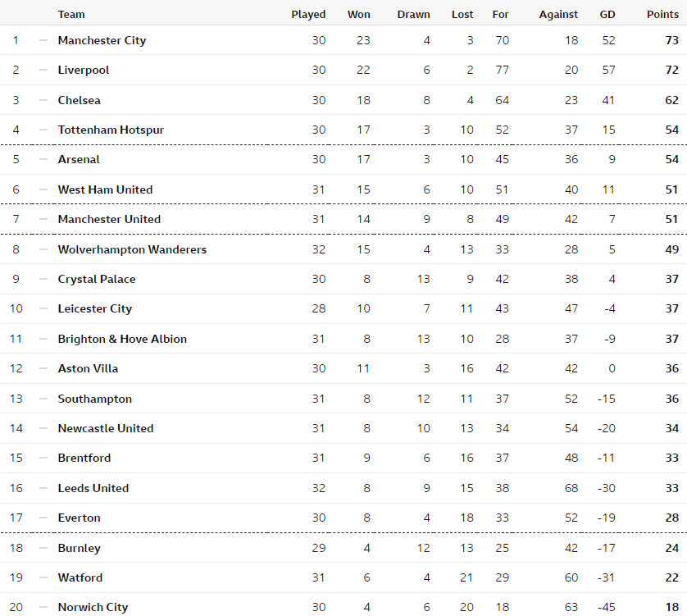Select the Leeds United team name

point(93,488)
